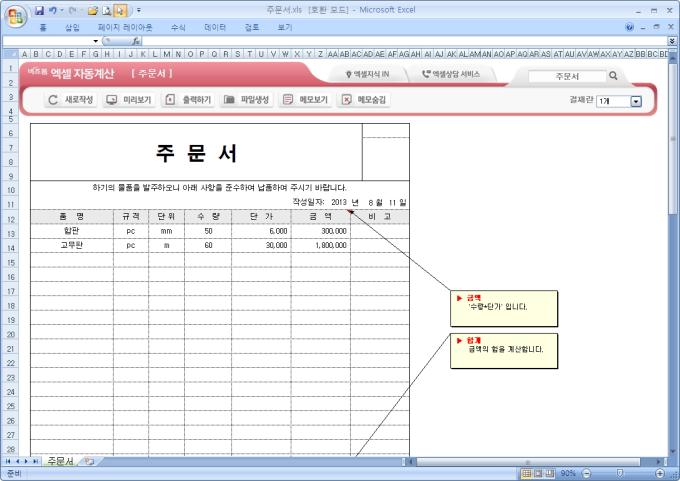Go to next sheet navigation arrow

[26, 461]
